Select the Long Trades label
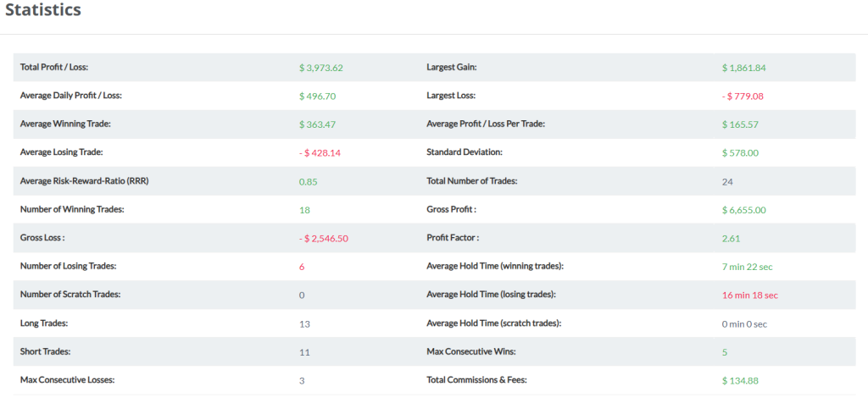The width and height of the screenshot is (868, 403). pos(44,323)
